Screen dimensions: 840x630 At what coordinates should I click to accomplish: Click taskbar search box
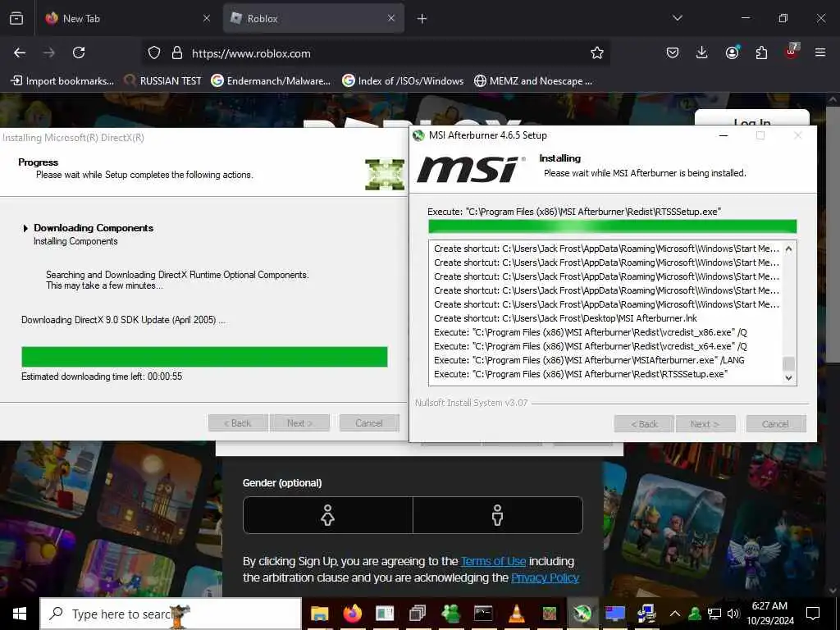[x=171, y=614]
